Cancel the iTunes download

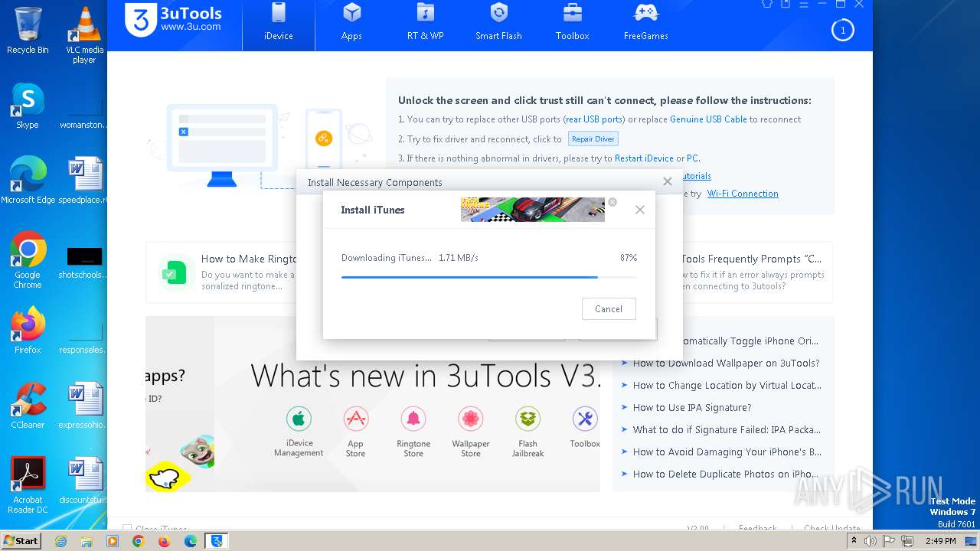609,309
